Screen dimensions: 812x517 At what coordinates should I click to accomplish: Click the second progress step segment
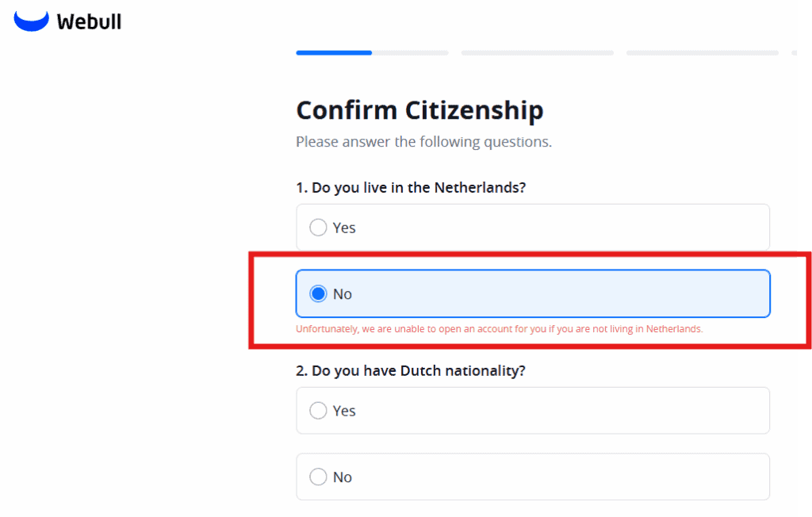click(x=537, y=53)
